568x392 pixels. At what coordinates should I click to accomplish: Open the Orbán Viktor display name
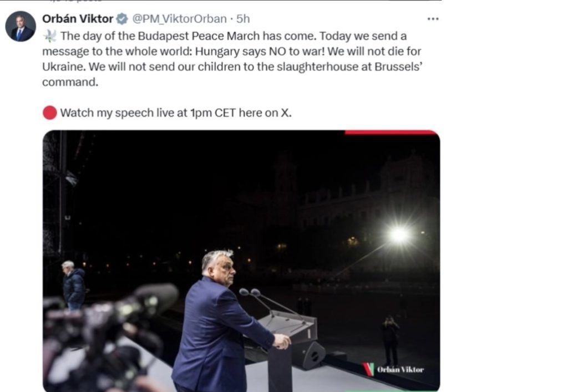[x=78, y=19]
